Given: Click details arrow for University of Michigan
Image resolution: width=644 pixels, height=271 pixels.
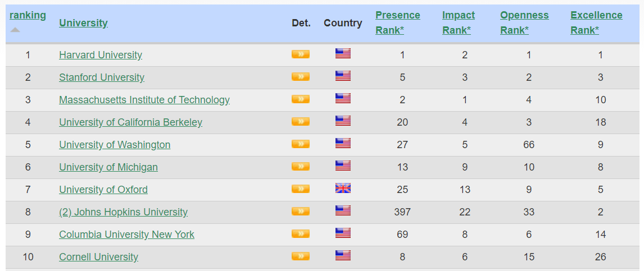Looking at the screenshot, I should coord(300,167).
